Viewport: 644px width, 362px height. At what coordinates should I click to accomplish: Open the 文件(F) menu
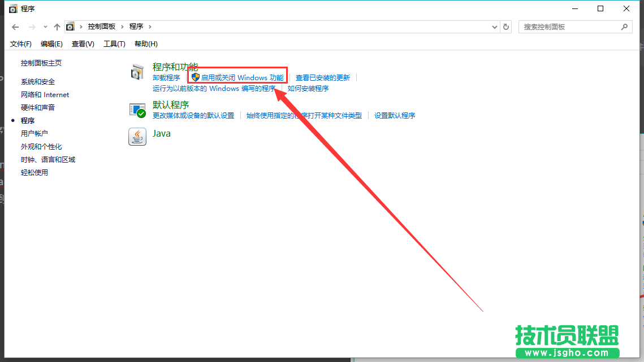(21, 43)
